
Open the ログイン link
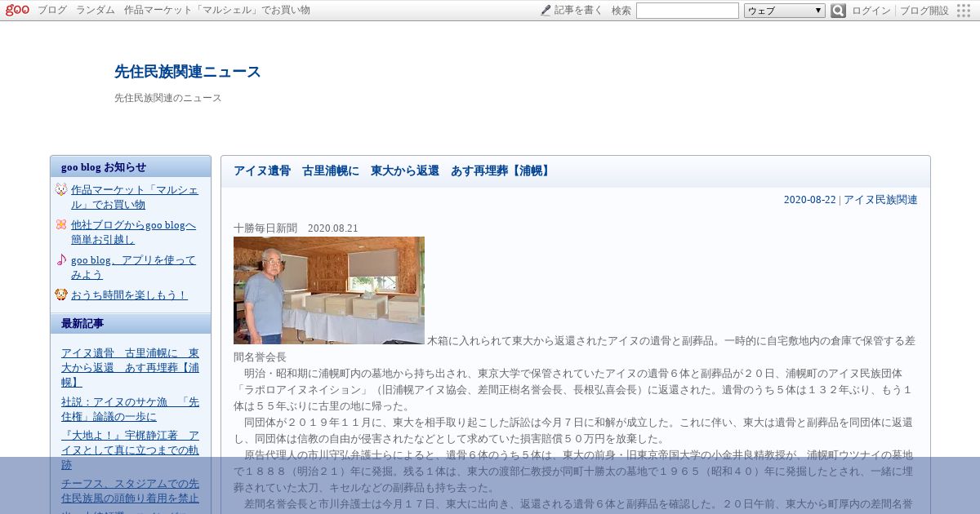(871, 11)
